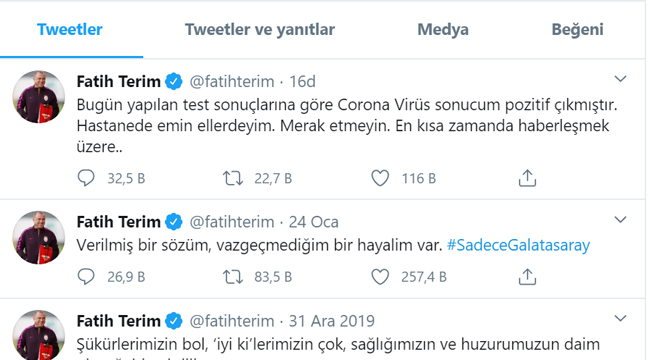Like the #SadeceGalatasaray tweet
The height and width of the screenshot is (360, 650).
click(x=380, y=277)
